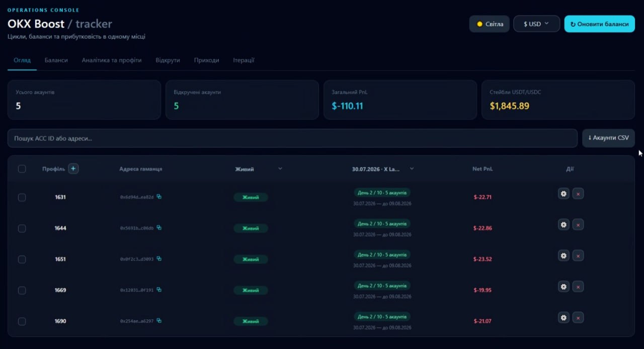644x349 pixels.
Task: Open settings gear for profile 1651
Action: tap(563, 255)
